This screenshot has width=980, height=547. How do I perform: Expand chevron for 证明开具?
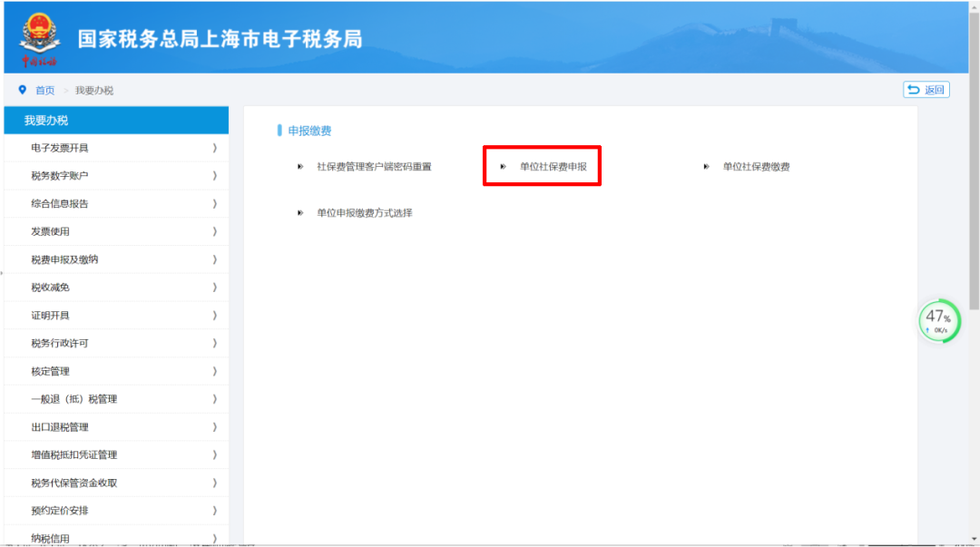tap(215, 316)
